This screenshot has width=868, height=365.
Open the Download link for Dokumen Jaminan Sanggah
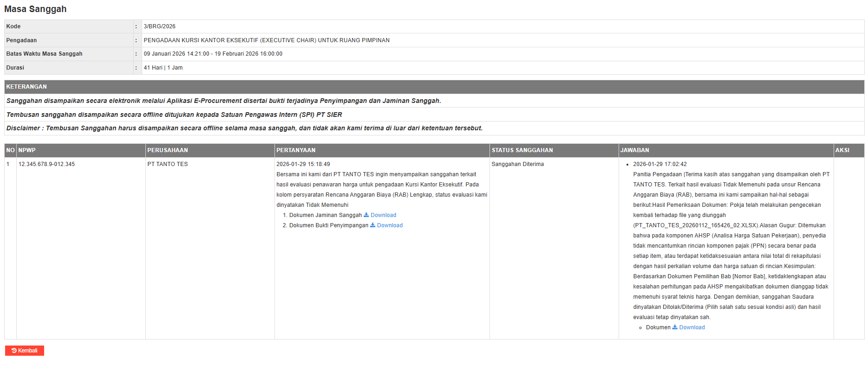(x=383, y=215)
